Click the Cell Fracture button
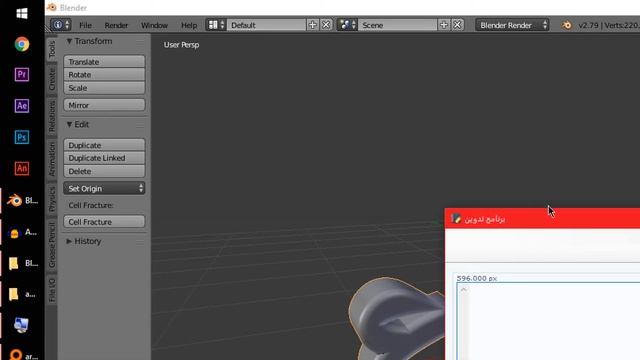Image resolution: width=640 pixels, height=360 pixels. tap(104, 222)
